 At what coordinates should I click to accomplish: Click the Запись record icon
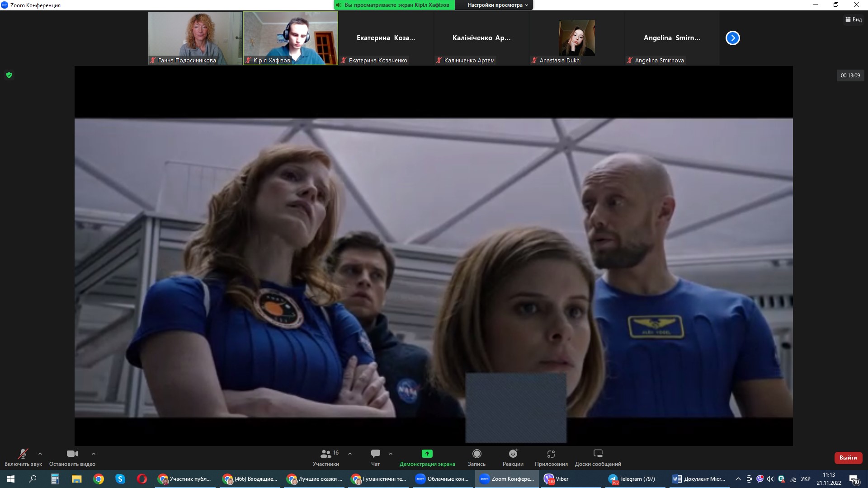point(476,454)
